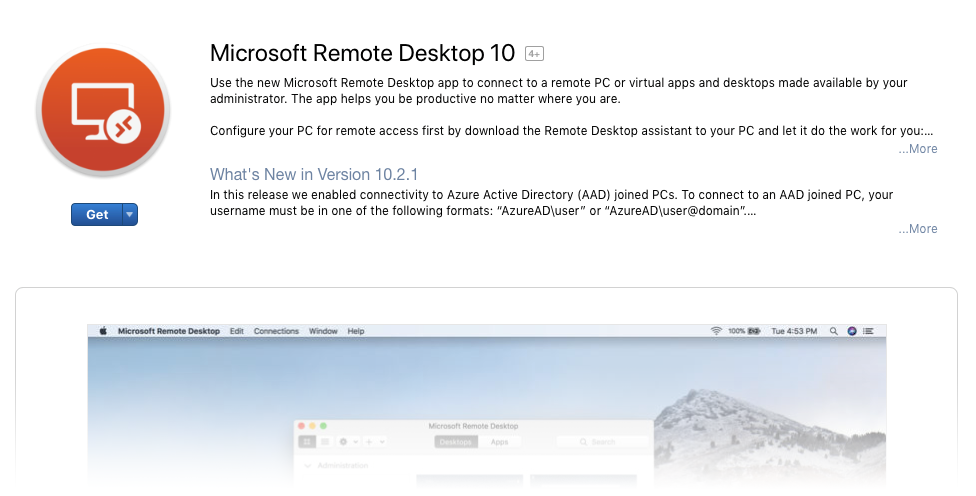Click the What's New in Version 10.2.1 heading
This screenshot has width=976, height=496.
click(314, 174)
